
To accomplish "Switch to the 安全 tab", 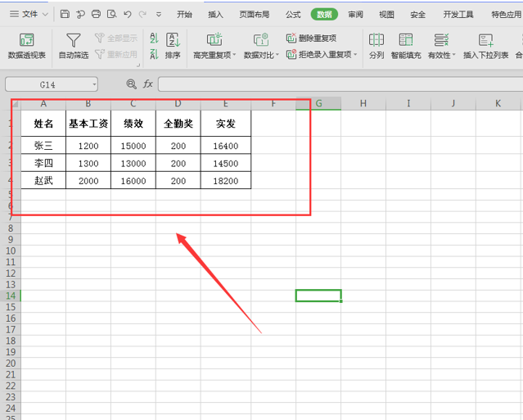I will coord(417,15).
